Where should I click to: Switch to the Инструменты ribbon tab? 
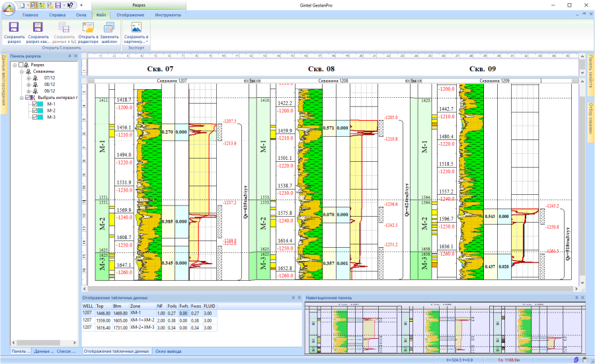point(168,14)
